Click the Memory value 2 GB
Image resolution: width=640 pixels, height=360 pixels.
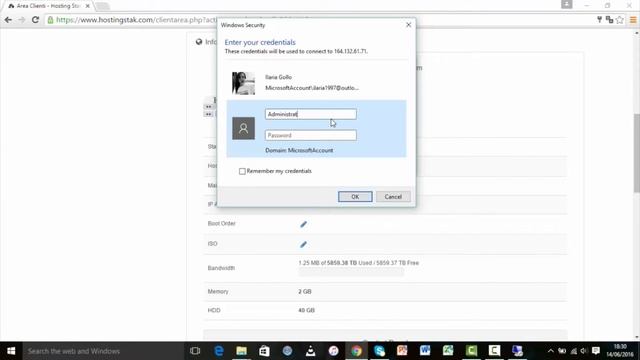point(305,291)
